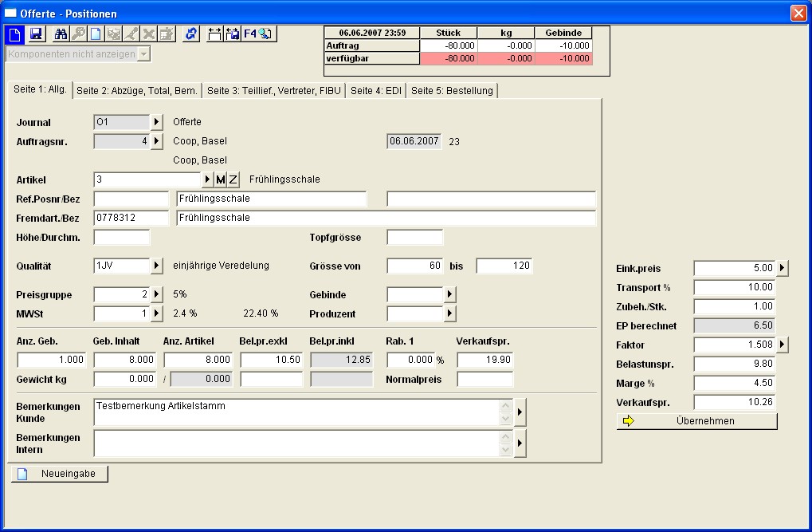This screenshot has height=532, width=812.
Task: Click the save column widths toolbar icon
Action: pyautogui.click(x=232, y=34)
